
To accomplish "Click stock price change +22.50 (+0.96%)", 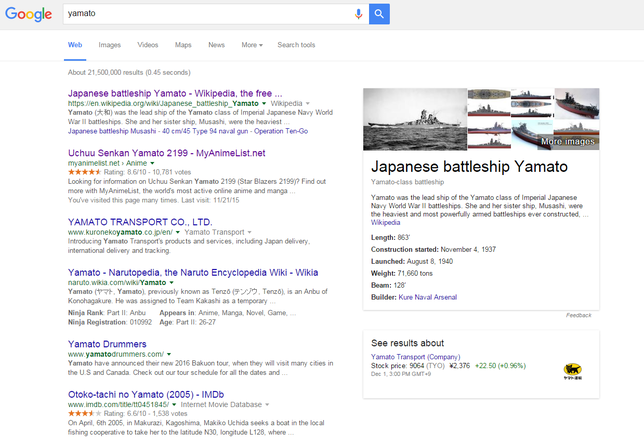I will [500, 366].
